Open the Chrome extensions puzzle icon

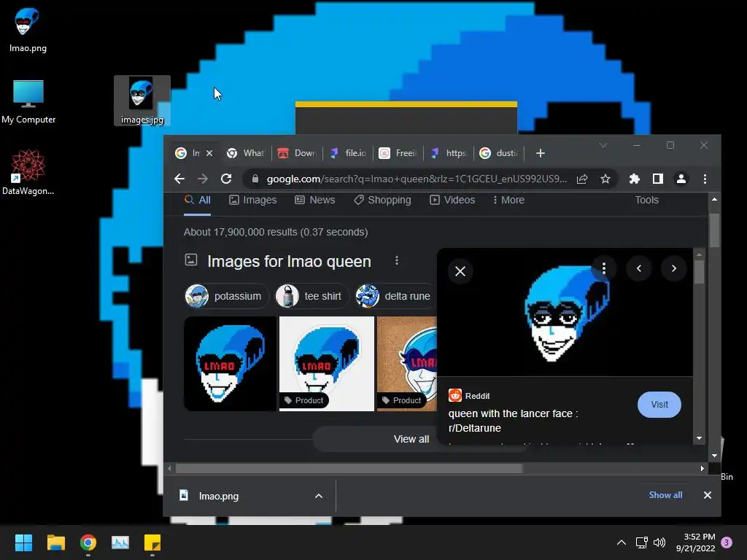(x=635, y=179)
